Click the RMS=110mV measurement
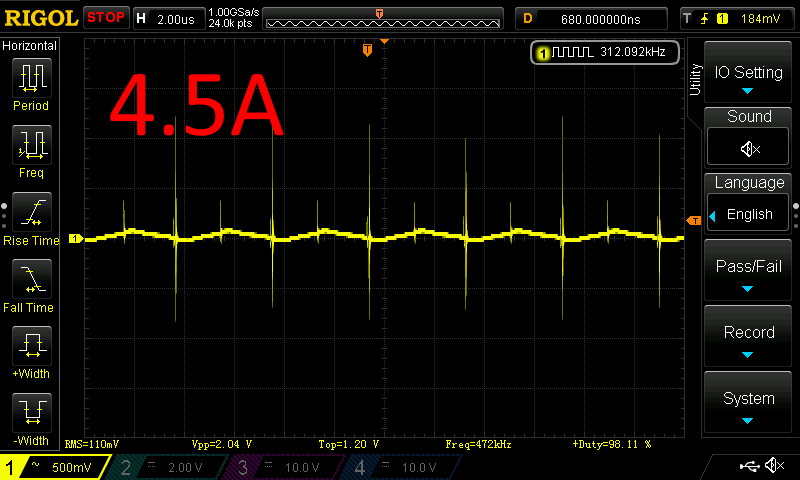The image size is (800, 480). tap(92, 444)
